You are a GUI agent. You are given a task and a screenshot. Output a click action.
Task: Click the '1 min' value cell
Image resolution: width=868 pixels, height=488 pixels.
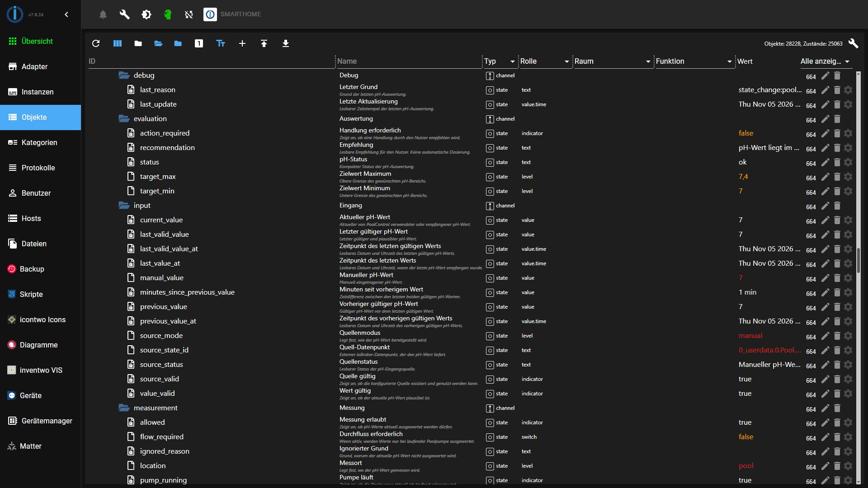tap(747, 292)
